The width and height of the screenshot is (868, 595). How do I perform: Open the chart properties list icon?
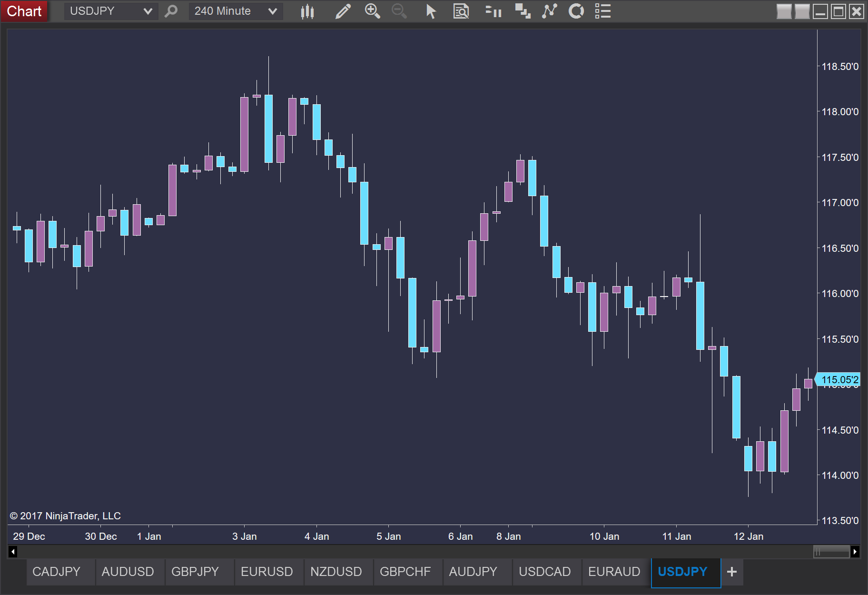pyautogui.click(x=602, y=11)
